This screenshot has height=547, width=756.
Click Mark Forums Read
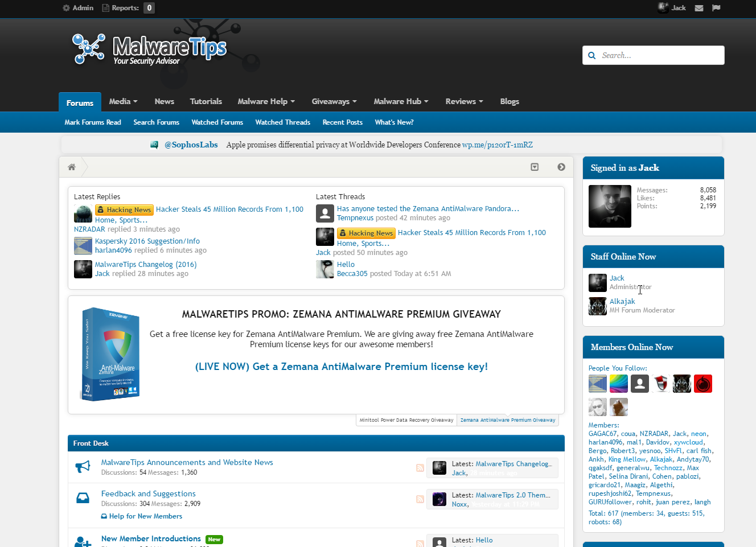tap(93, 122)
